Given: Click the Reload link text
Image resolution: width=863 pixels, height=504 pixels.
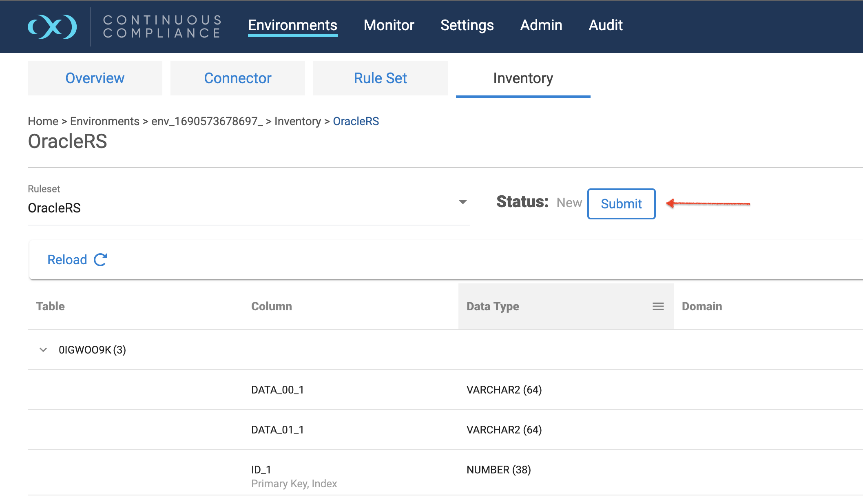Looking at the screenshot, I should tap(67, 260).
